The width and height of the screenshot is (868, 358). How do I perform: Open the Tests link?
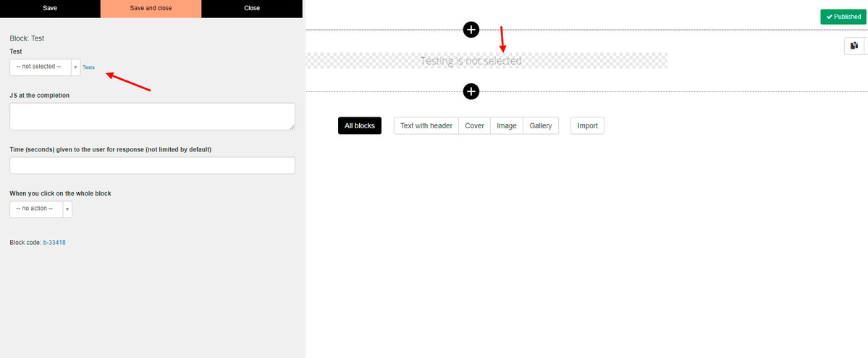[x=88, y=67]
